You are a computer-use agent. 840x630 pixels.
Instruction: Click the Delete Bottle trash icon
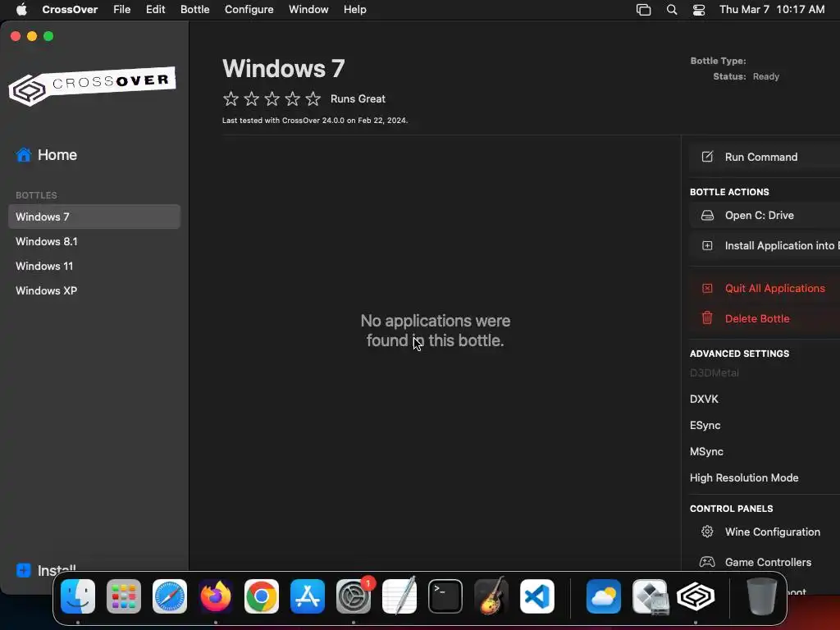[707, 317]
